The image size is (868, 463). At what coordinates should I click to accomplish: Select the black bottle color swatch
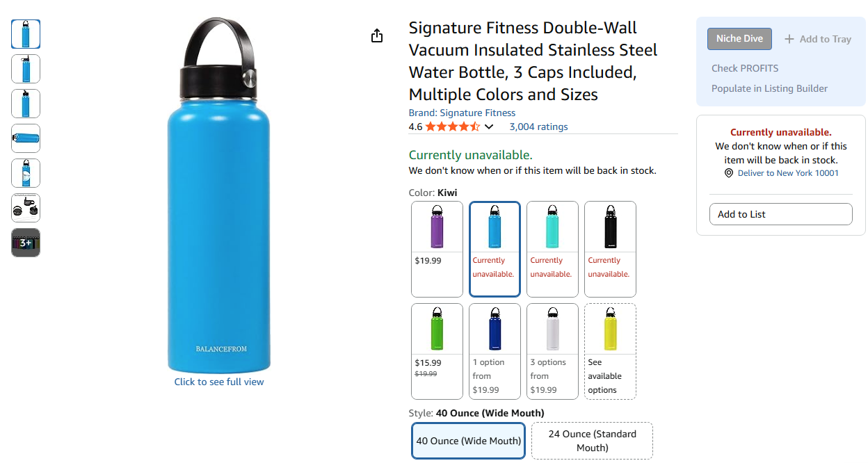610,249
